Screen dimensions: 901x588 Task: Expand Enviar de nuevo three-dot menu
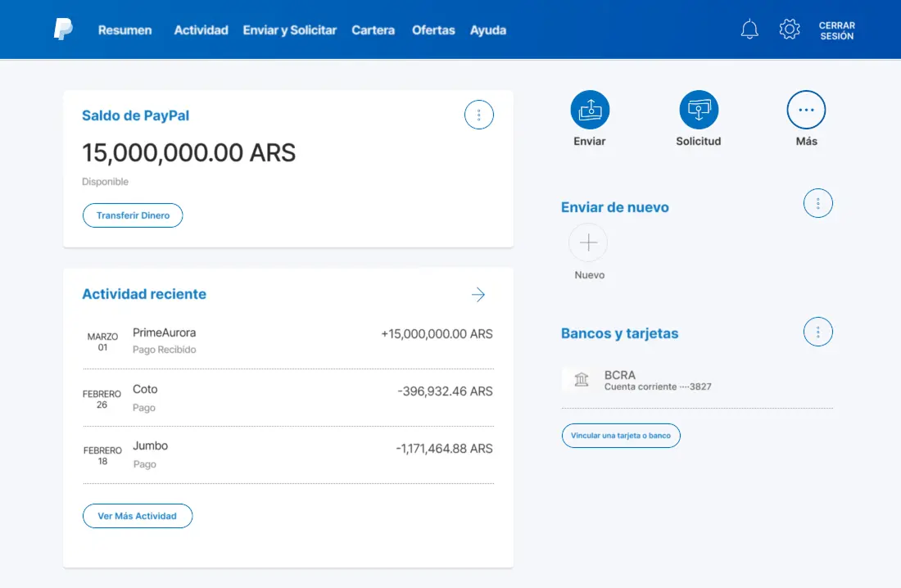[817, 203]
